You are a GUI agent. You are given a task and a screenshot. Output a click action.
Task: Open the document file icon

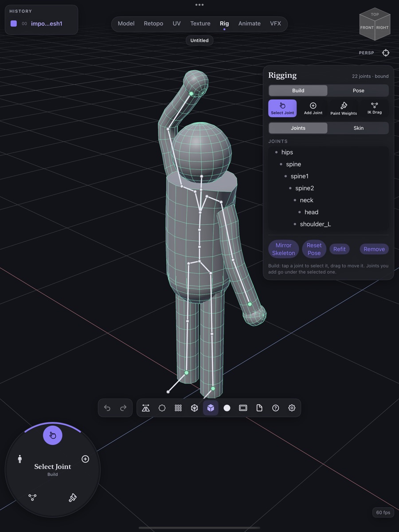259,408
